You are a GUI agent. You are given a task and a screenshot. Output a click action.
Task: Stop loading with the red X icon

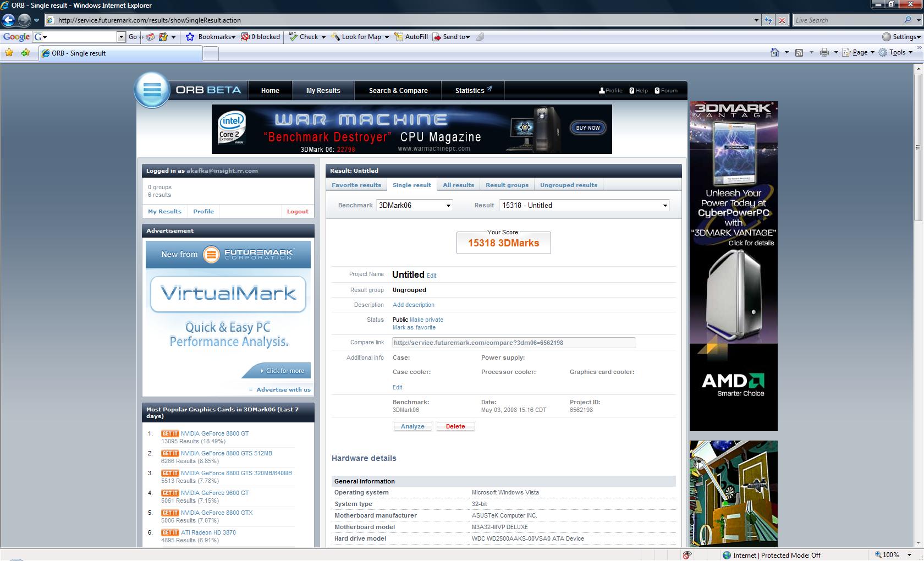pos(782,20)
